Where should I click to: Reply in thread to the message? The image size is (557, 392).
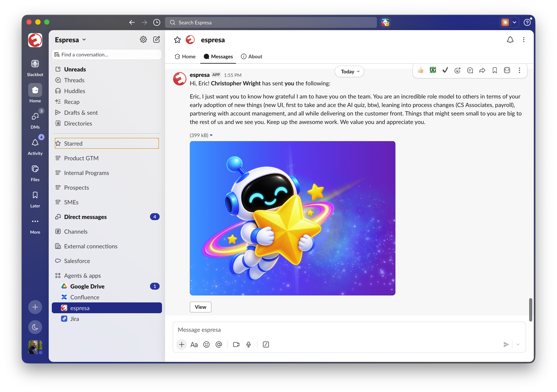click(470, 70)
